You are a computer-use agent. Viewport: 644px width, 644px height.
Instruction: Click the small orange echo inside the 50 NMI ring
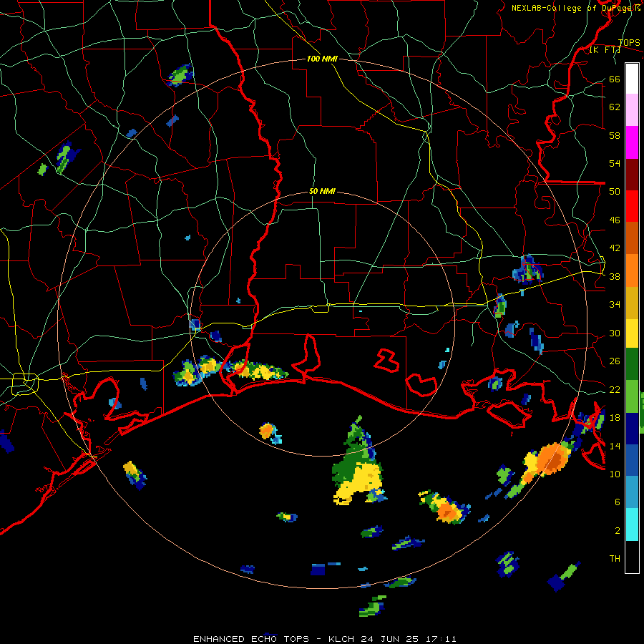pyautogui.click(x=267, y=431)
